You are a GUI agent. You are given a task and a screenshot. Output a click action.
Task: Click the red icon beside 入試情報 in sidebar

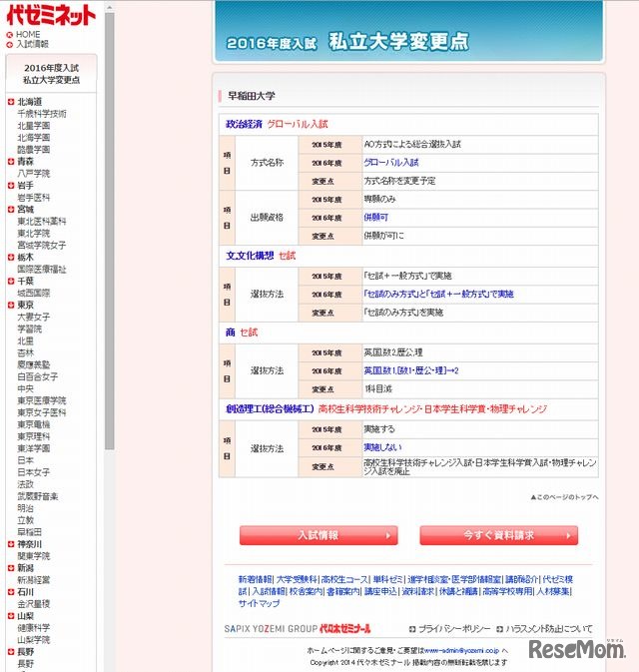coord(9,44)
